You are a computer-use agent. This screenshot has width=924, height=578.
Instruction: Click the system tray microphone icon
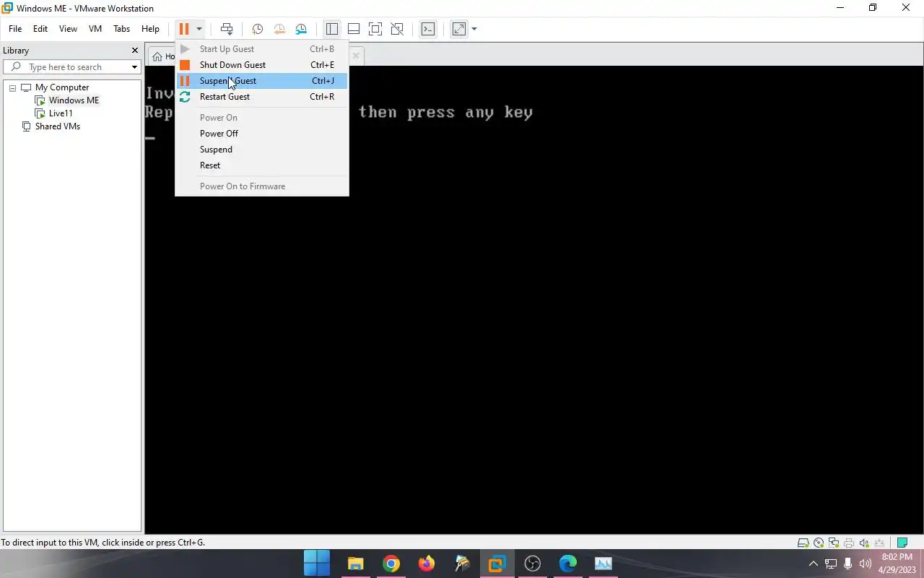tap(848, 564)
